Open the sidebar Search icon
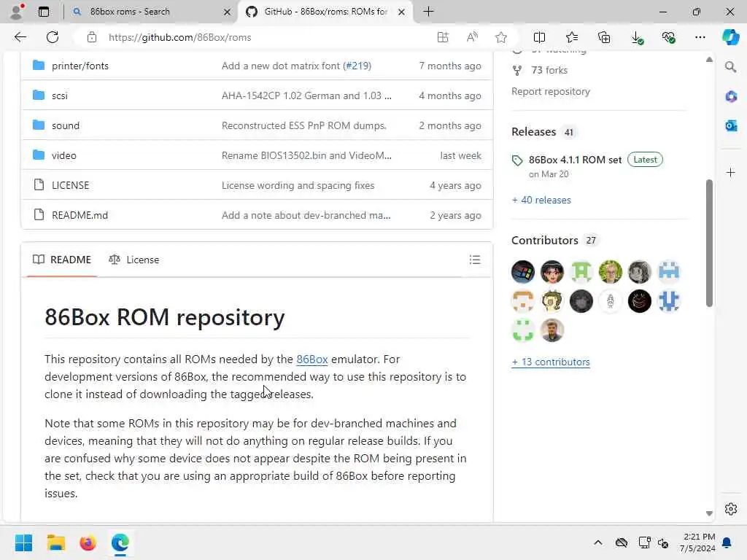This screenshot has width=747, height=560. 731,66
